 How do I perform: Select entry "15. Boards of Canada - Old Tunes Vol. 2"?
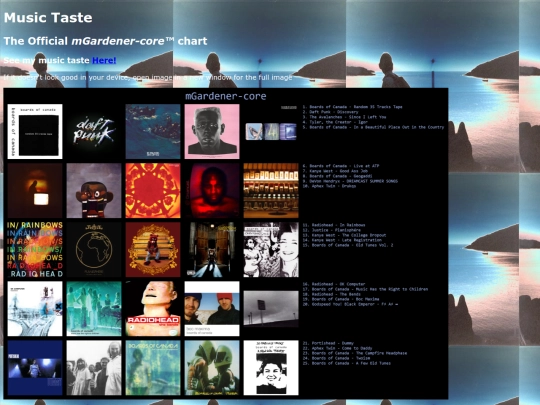(348, 245)
